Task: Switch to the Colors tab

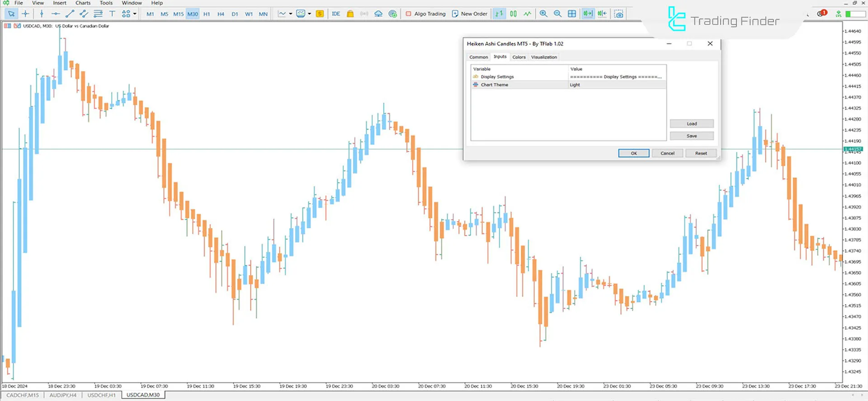Action: [519, 57]
